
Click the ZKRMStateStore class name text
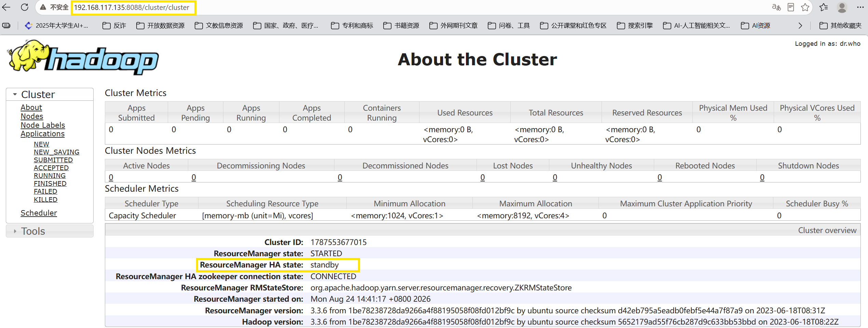[441, 288]
